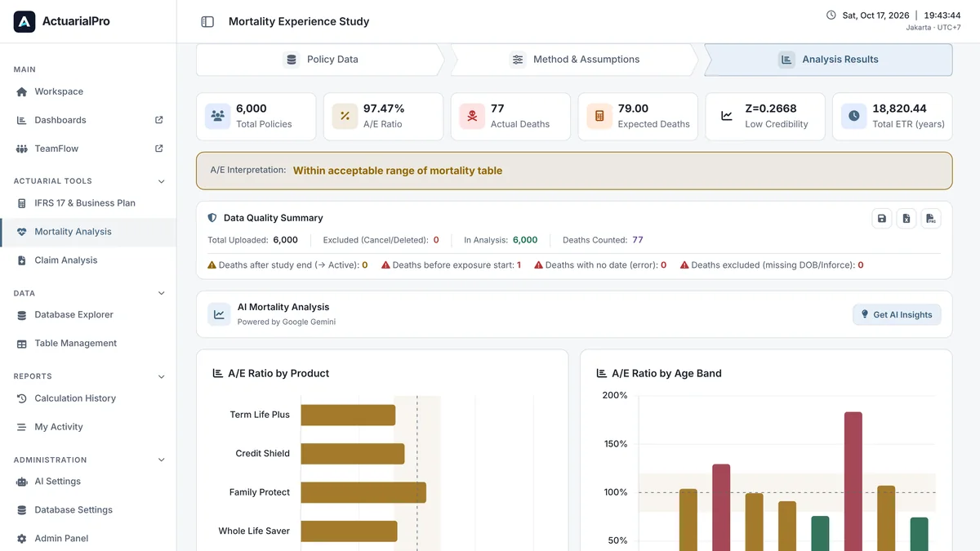The width and height of the screenshot is (980, 551).
Task: Save results with the floppy disk icon
Action: pos(882,218)
